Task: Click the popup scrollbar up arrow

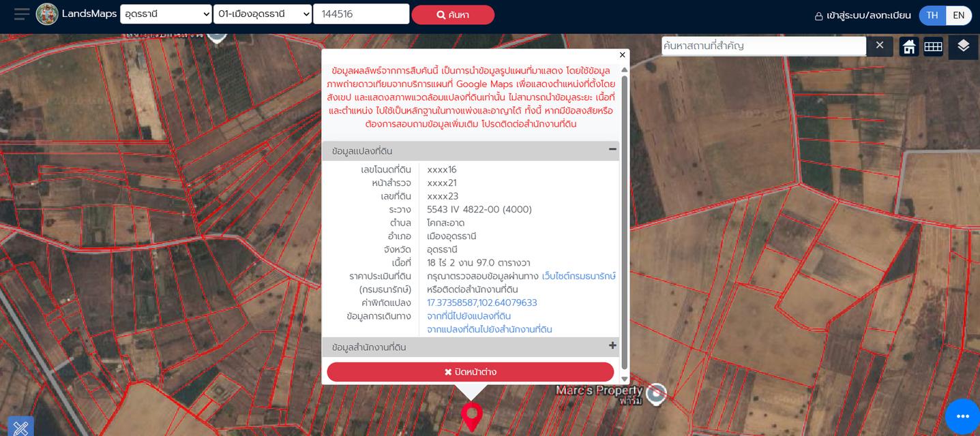Action: tap(624, 69)
